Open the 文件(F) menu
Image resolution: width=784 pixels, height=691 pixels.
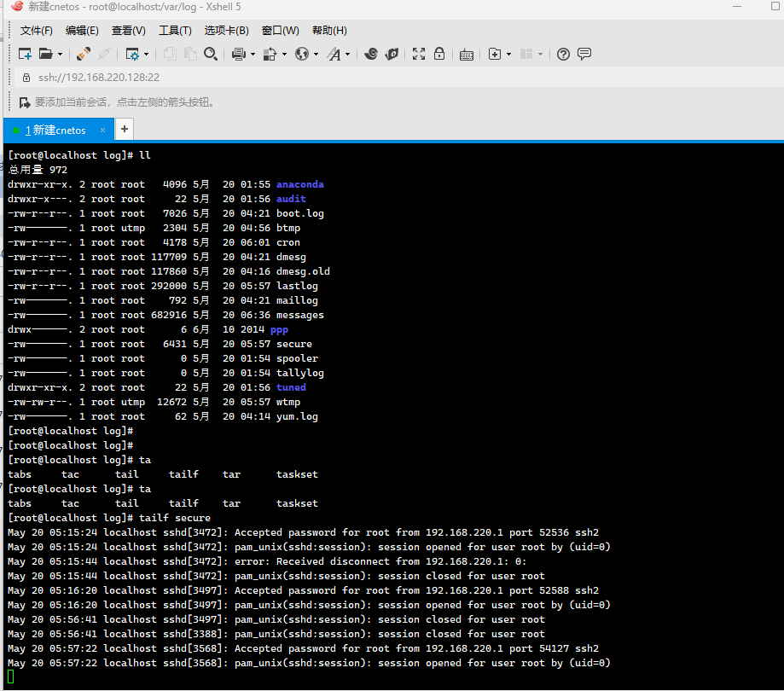pos(37,31)
